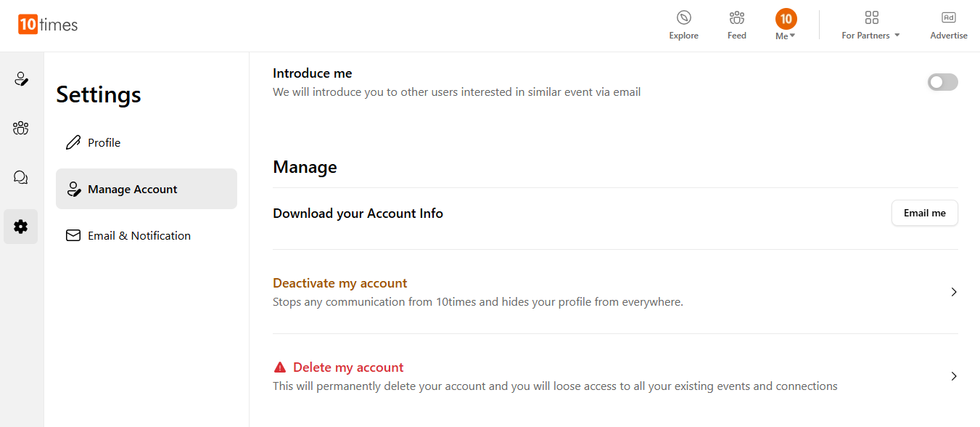The height and width of the screenshot is (427, 980).
Task: Open the community people icon in left sidebar
Action: pos(21,129)
